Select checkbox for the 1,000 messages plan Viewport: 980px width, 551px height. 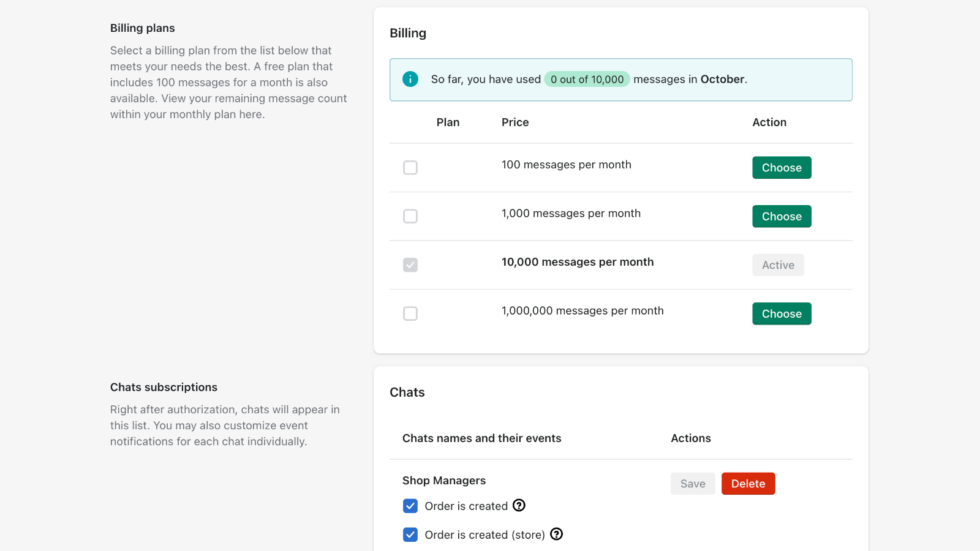tap(410, 216)
